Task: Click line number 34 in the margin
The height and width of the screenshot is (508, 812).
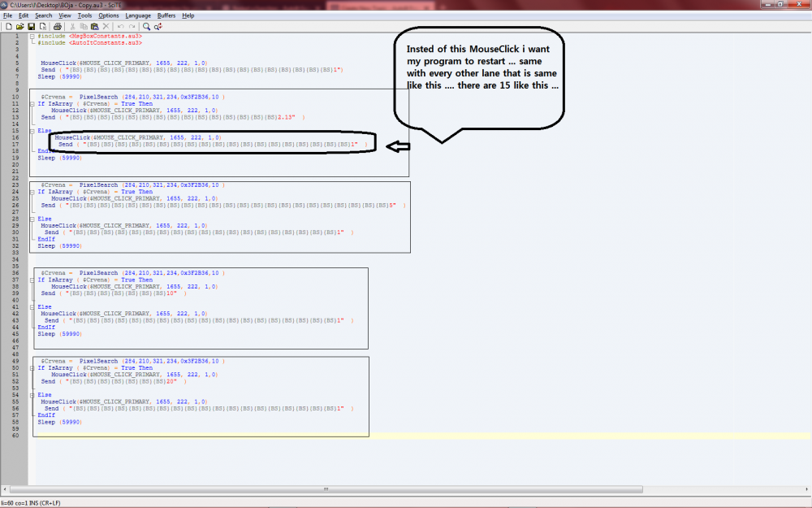Action: click(x=15, y=259)
